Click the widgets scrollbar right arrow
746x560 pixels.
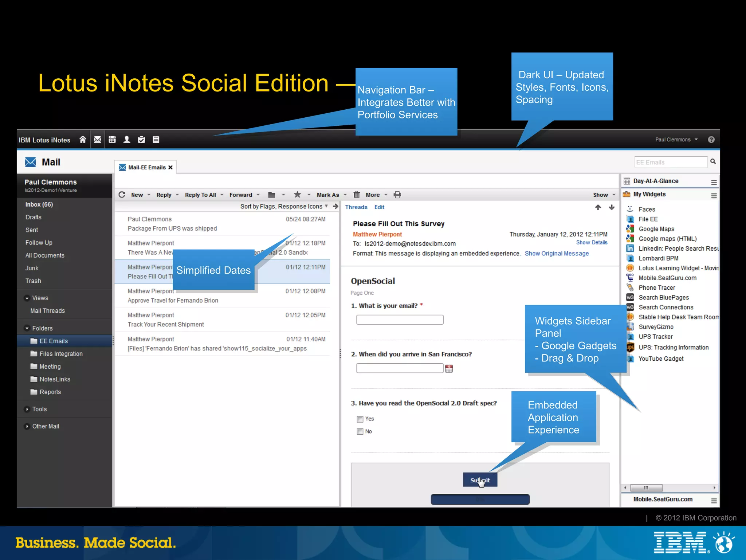point(714,487)
